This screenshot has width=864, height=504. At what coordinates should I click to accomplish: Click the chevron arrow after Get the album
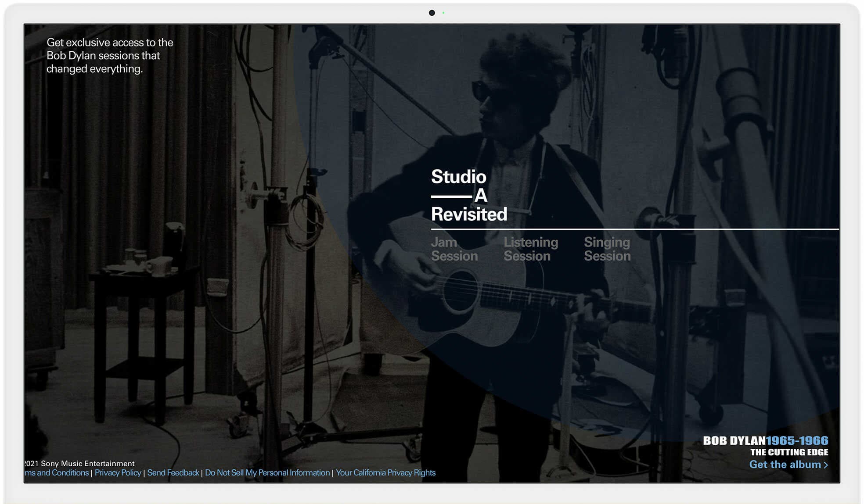click(826, 465)
